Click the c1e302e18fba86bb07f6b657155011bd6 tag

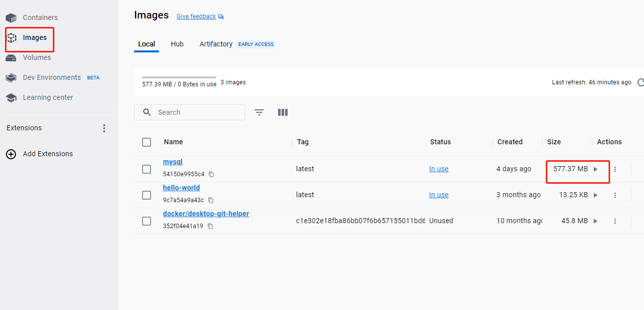pyautogui.click(x=360, y=221)
